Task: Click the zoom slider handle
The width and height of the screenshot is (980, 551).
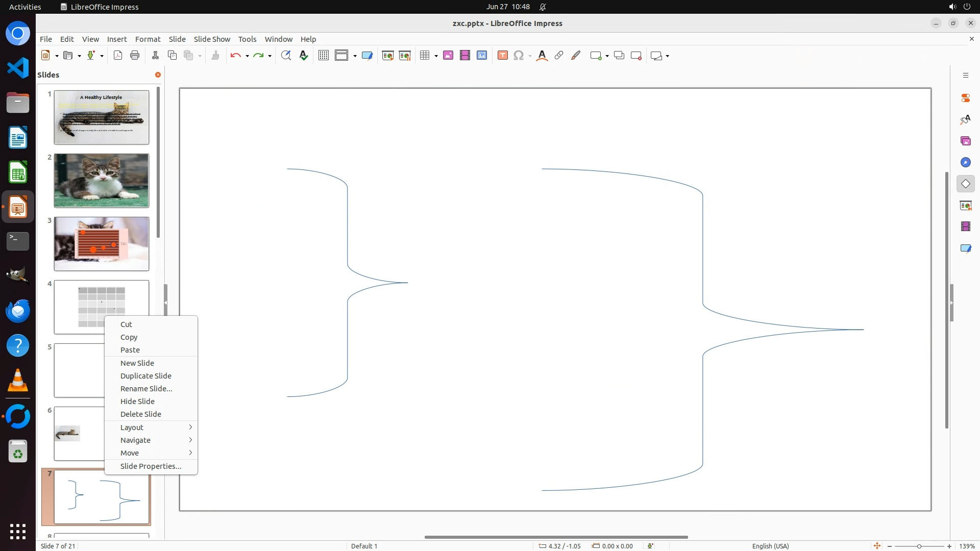Action: (x=919, y=546)
